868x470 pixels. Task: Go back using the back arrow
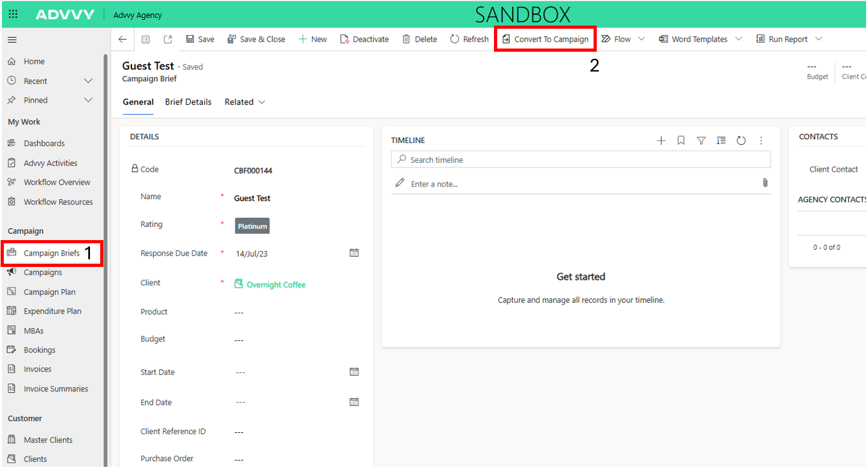(x=123, y=39)
